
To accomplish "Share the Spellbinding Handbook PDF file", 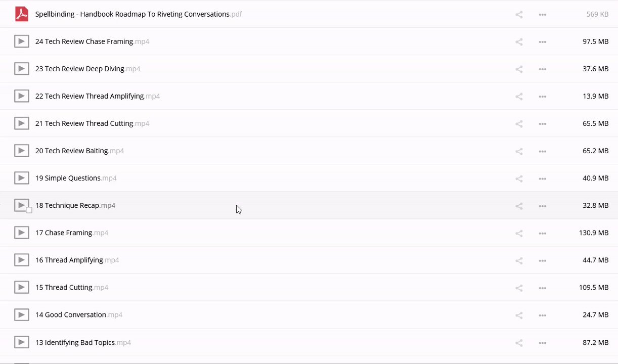I will (519, 15).
